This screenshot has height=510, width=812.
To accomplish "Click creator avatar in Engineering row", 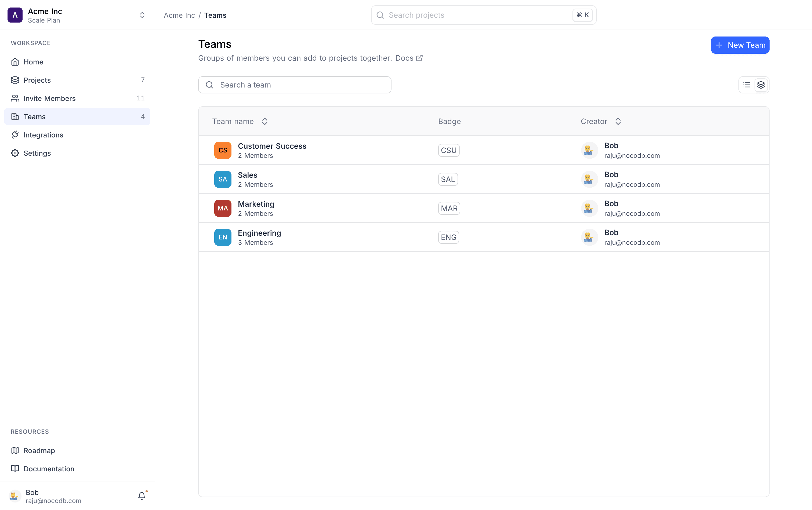I will [x=589, y=237].
